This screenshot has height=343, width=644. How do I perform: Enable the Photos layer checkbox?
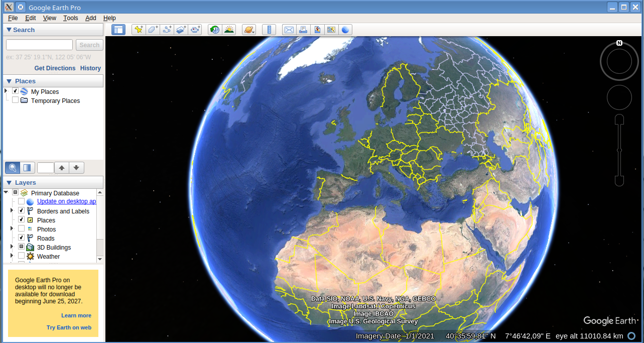coord(22,229)
